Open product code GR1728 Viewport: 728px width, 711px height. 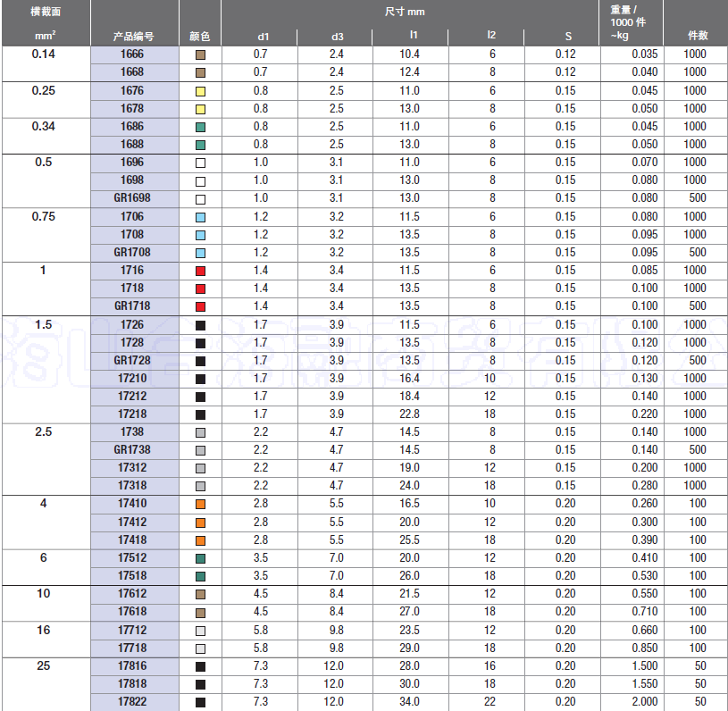coord(132,360)
